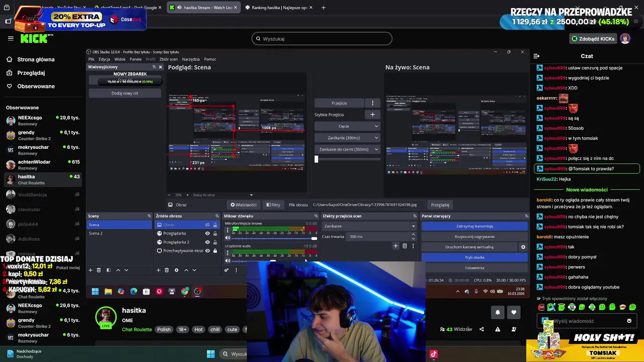Click the heart follow button

[514, 312]
